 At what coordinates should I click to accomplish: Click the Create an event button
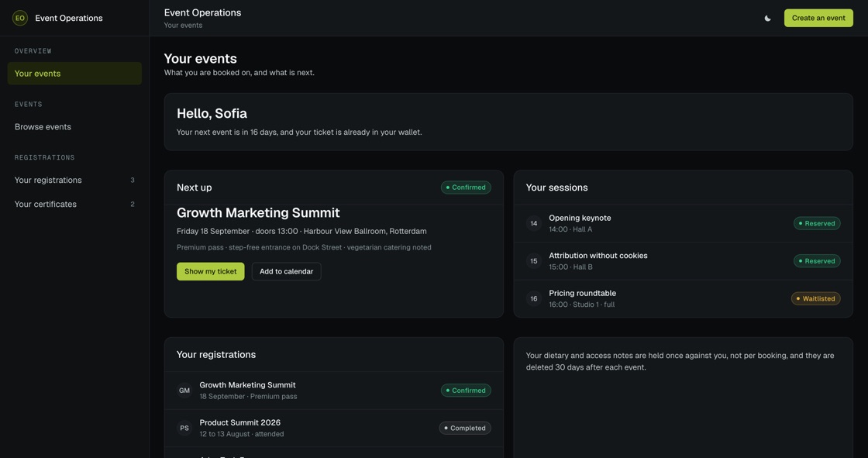pyautogui.click(x=818, y=18)
